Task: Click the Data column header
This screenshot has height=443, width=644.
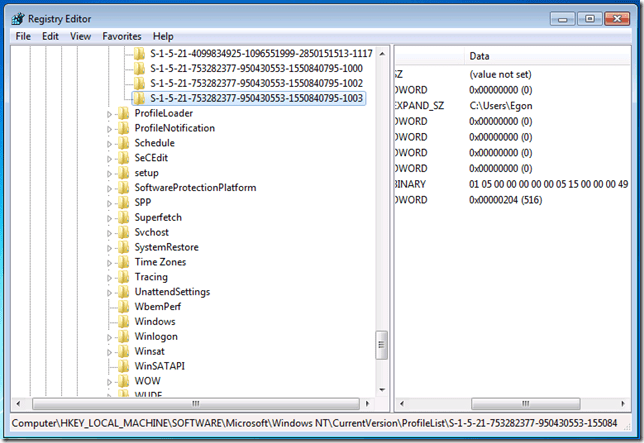Action: [x=480, y=56]
